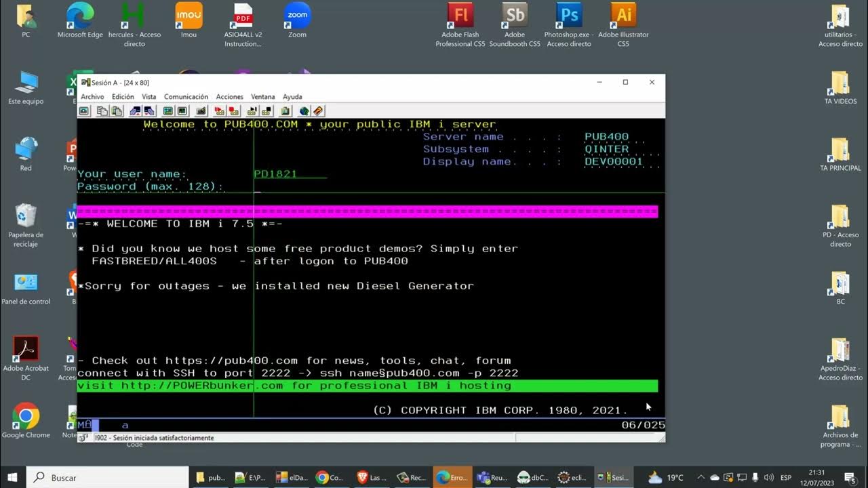
Task: Select the Adobe Acrobat DC desktop icon
Action: coord(26,359)
